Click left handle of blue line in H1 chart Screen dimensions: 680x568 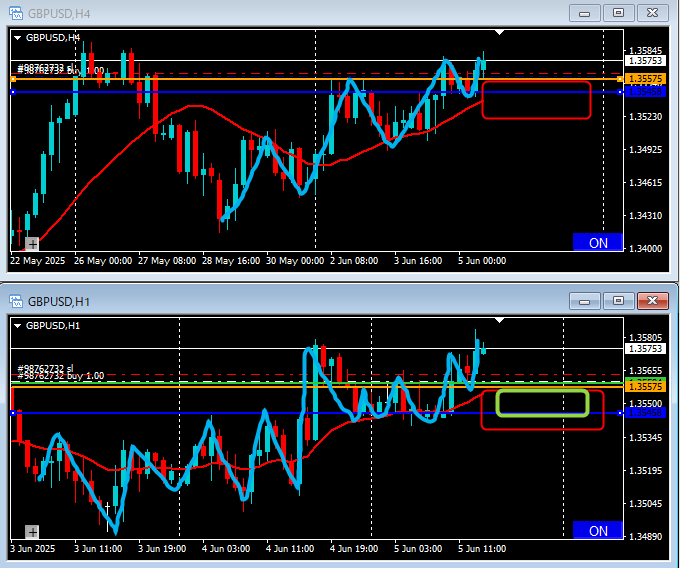pos(13,413)
